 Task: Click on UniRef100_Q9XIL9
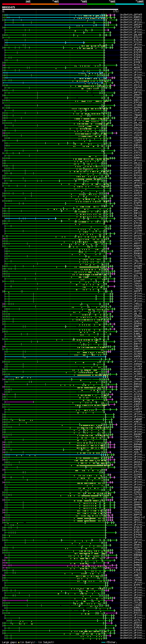(131, 85)
